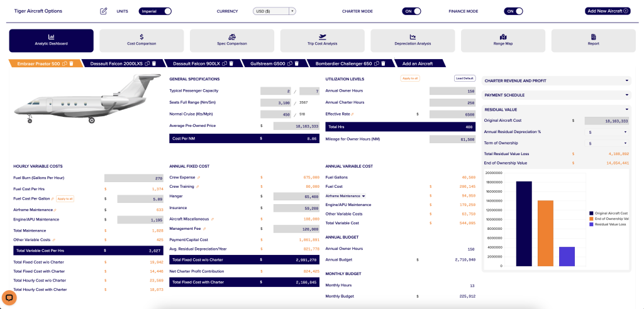Viewport: 644px width, 309px height.
Task: Click Apply to all under Utilization Levels
Action: [410, 79]
